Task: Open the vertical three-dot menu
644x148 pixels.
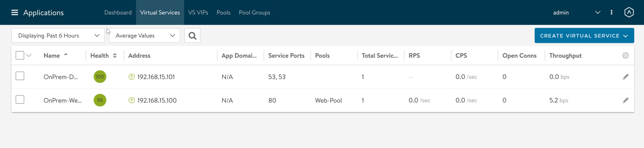Action: pyautogui.click(x=611, y=13)
